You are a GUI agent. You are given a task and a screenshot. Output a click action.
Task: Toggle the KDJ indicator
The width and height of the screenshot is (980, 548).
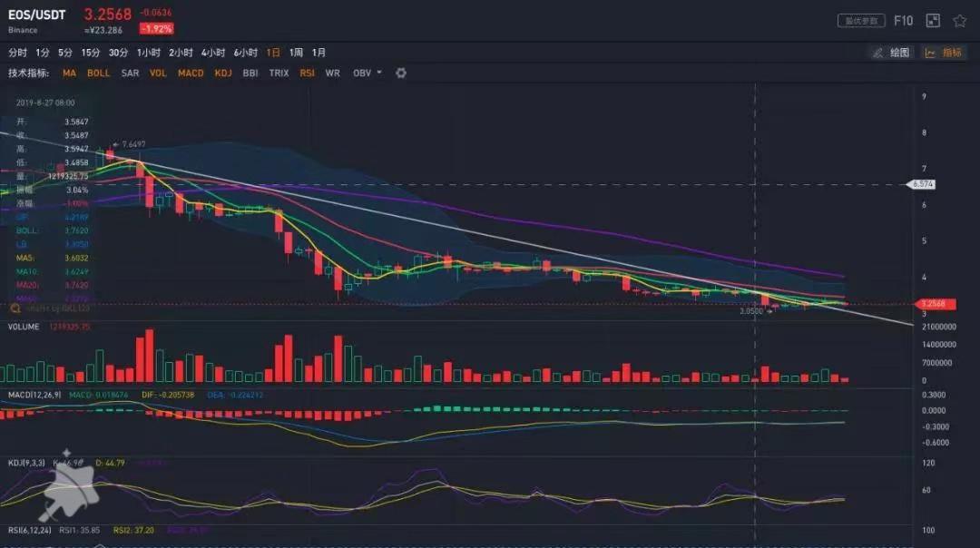click(223, 73)
